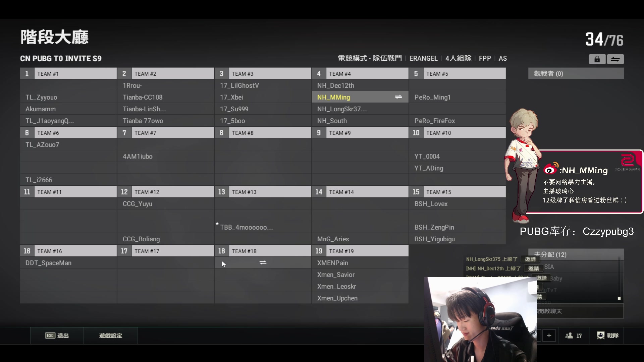
Task: Click swap icon in TEAM #18 slot
Action: [263, 262]
